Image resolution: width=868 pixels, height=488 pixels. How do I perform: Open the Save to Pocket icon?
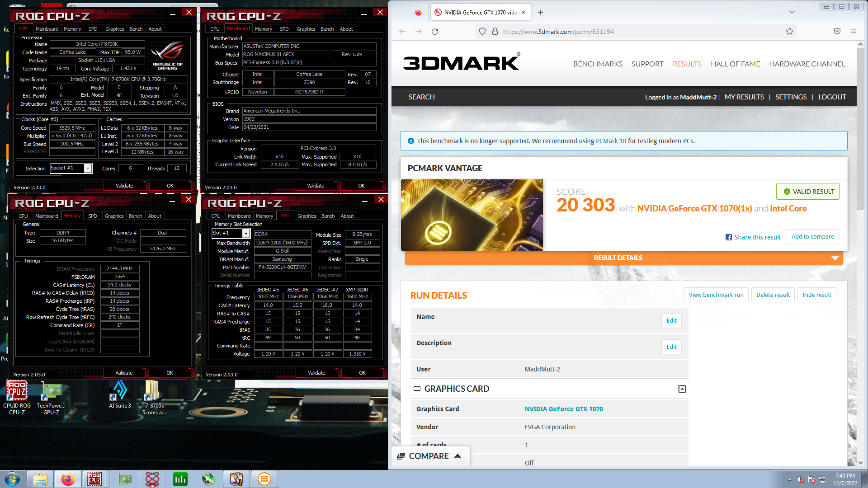point(837,31)
